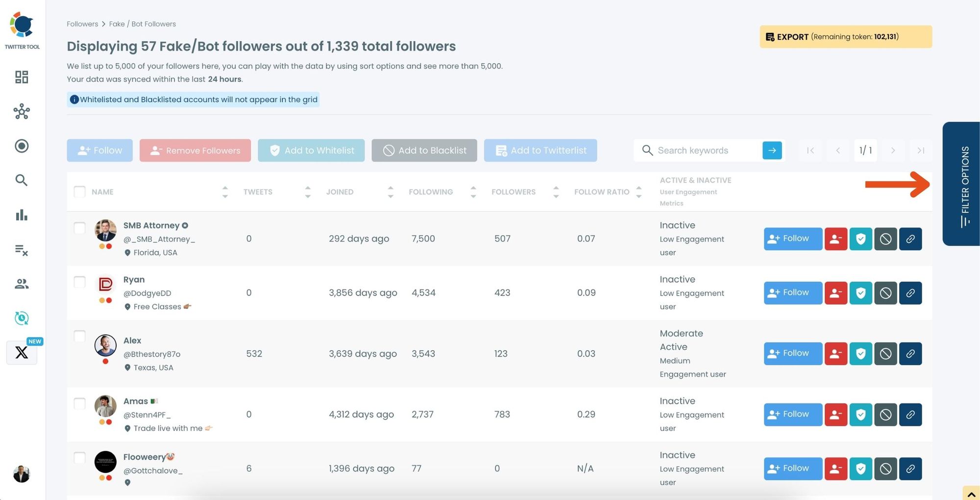The width and height of the screenshot is (980, 500).
Task: Open the search icon in the left sidebar
Action: click(21, 180)
